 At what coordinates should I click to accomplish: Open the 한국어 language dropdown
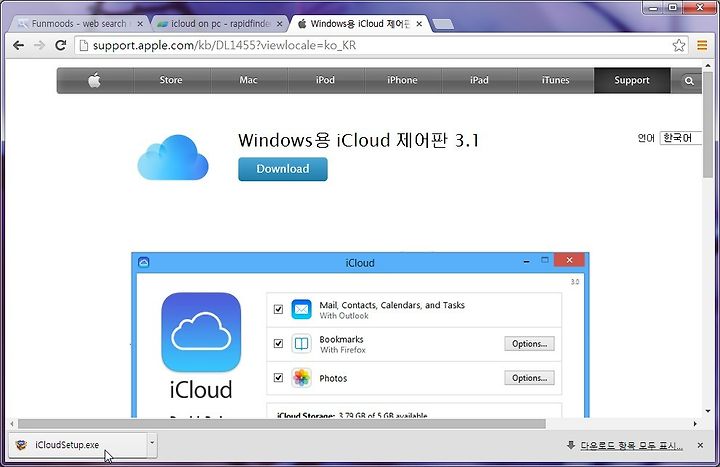(681, 138)
